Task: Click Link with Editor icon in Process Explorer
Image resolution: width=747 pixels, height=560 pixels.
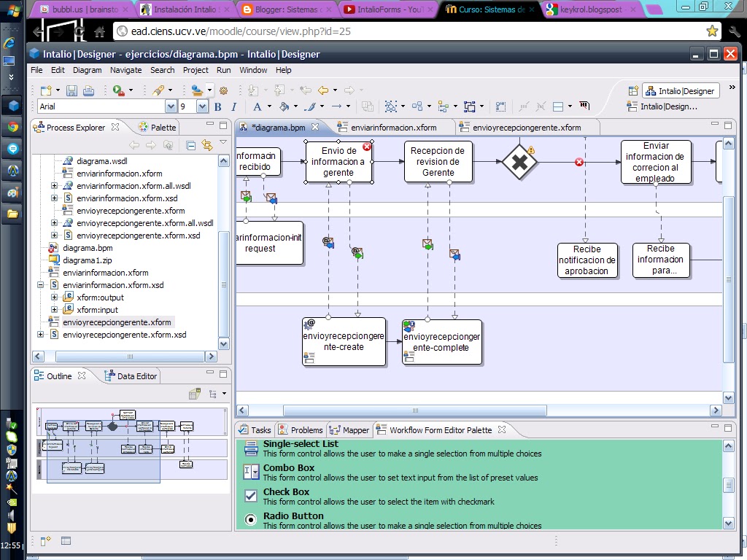Action: (207, 145)
